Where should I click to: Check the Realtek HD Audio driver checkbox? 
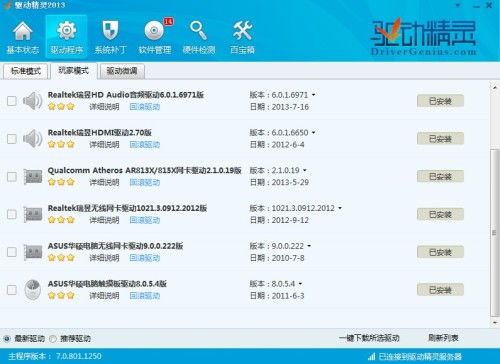click(12, 101)
